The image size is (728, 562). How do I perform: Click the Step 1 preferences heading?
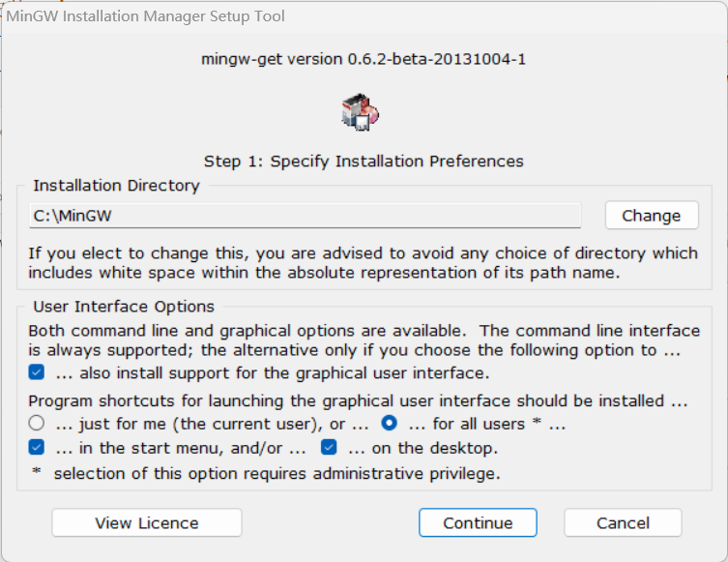pyautogui.click(x=364, y=161)
